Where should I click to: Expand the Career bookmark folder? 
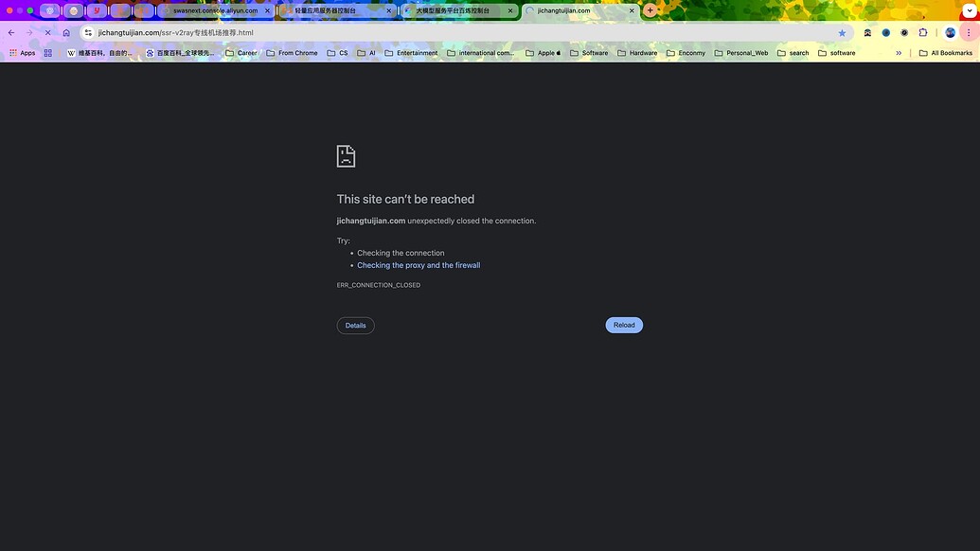point(241,53)
